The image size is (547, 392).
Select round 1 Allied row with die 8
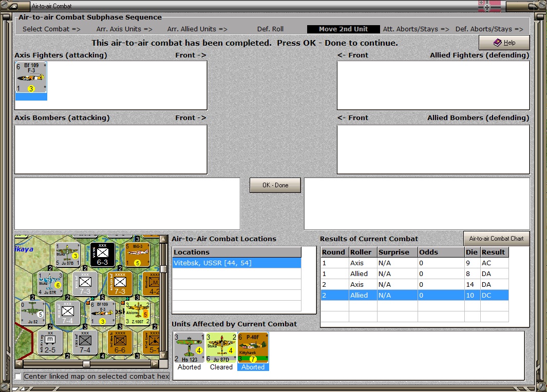click(x=414, y=273)
